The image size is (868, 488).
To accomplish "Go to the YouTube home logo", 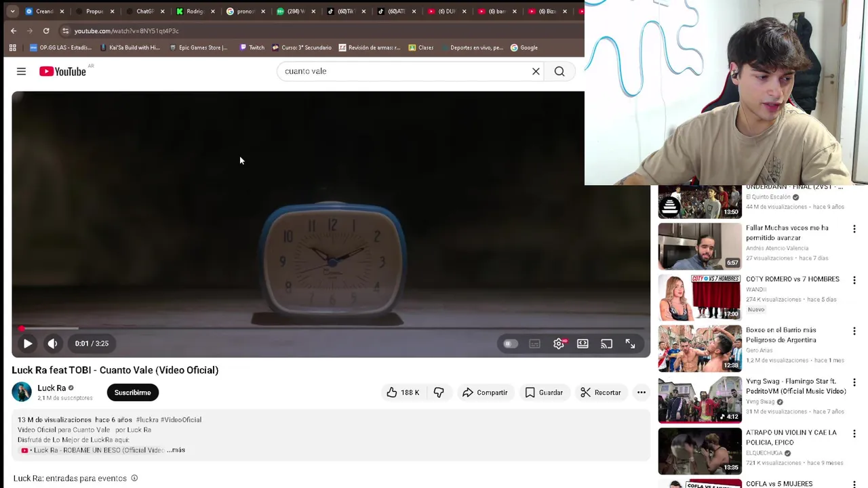I will 62,71.
